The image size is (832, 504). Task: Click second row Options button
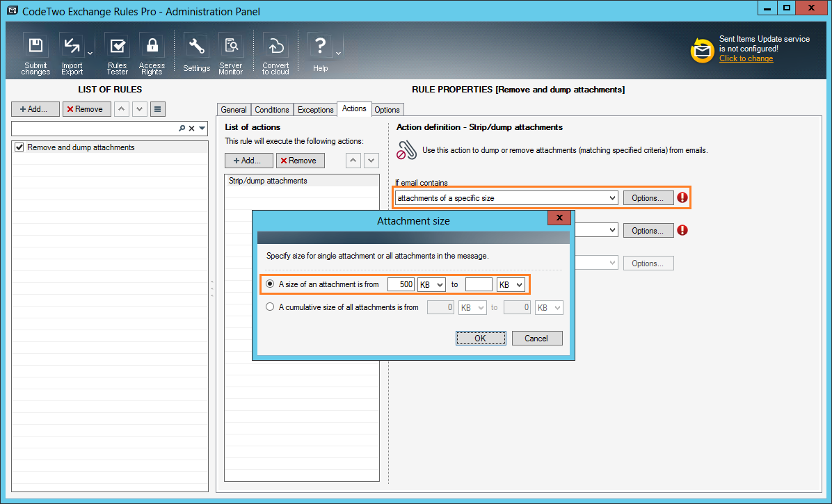pyautogui.click(x=648, y=231)
